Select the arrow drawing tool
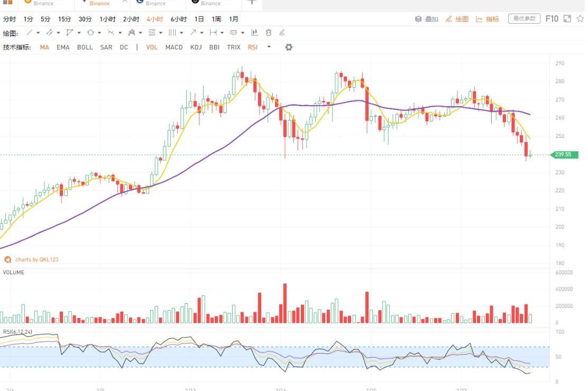This screenshot has height=391, width=588. [193, 33]
